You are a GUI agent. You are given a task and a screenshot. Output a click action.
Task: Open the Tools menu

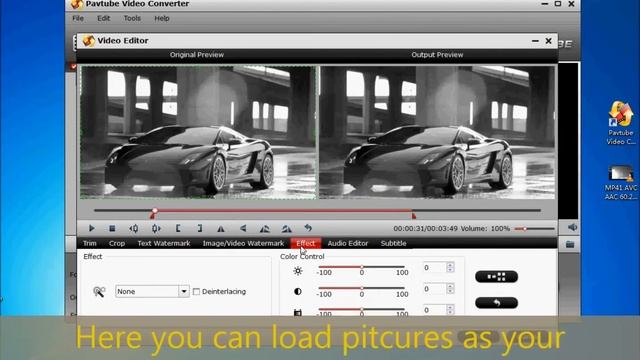132,18
